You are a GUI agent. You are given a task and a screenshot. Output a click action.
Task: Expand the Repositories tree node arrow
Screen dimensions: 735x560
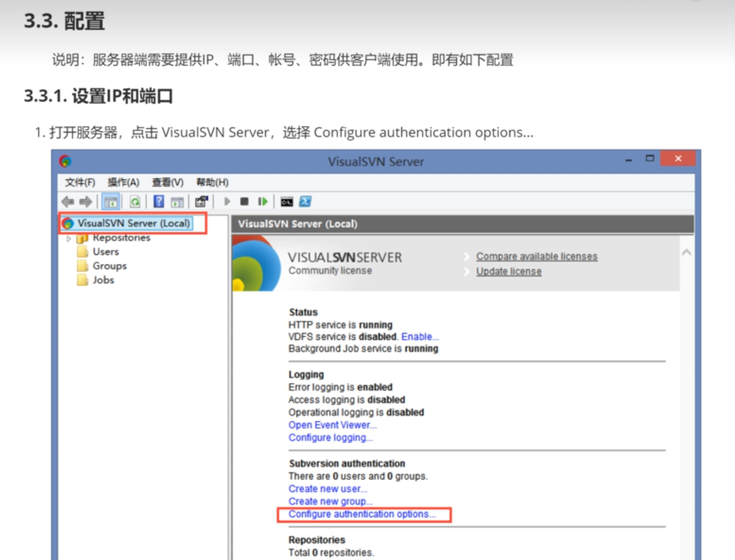[x=69, y=239]
